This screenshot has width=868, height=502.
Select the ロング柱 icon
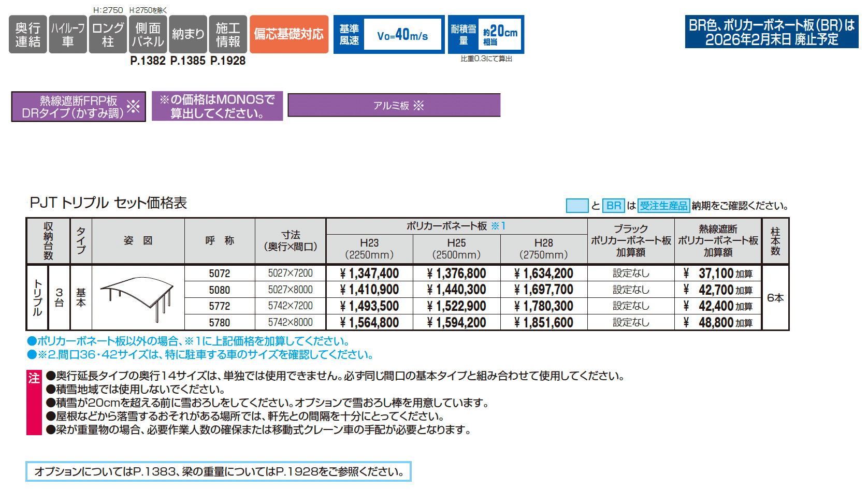click(x=108, y=34)
